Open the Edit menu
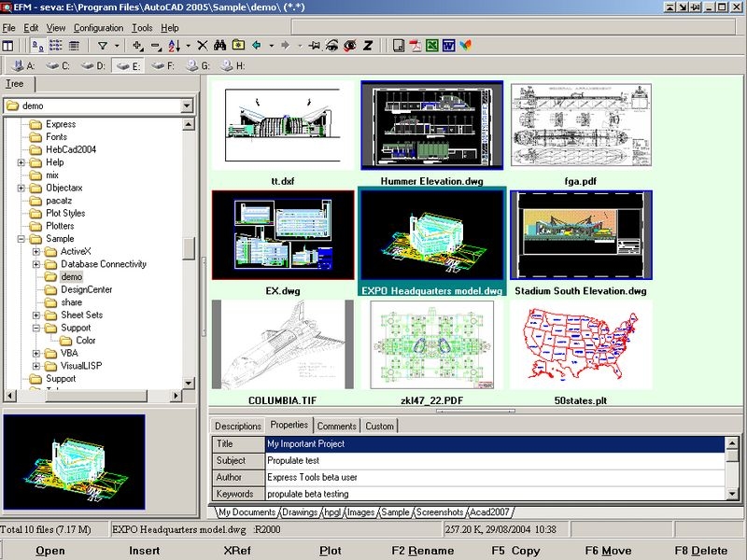The width and height of the screenshot is (747, 560). pos(31,28)
